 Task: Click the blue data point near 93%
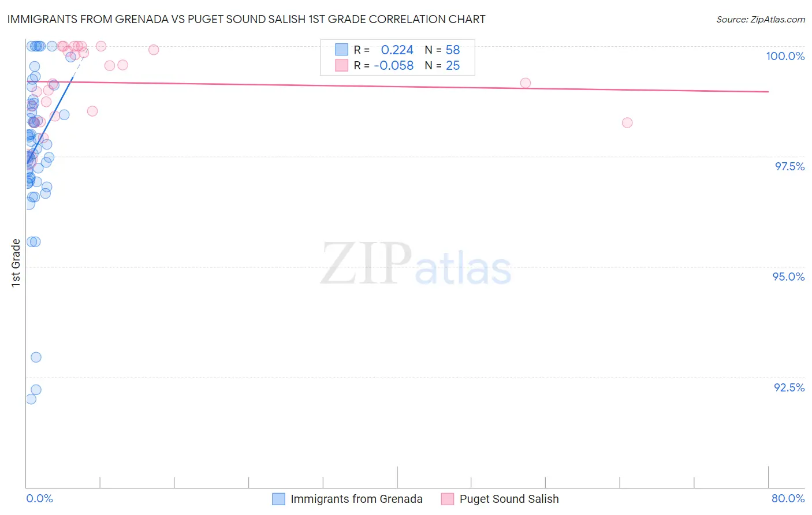coord(36,357)
